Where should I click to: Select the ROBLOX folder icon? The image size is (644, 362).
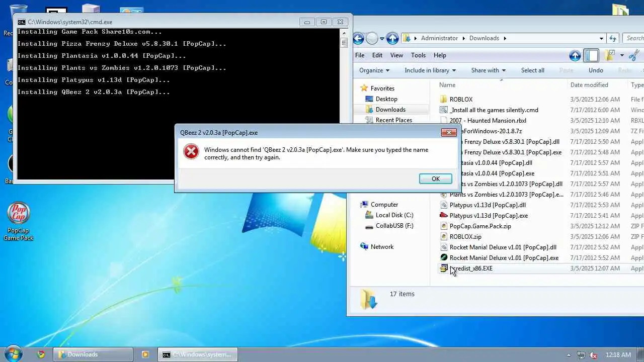coord(443,100)
